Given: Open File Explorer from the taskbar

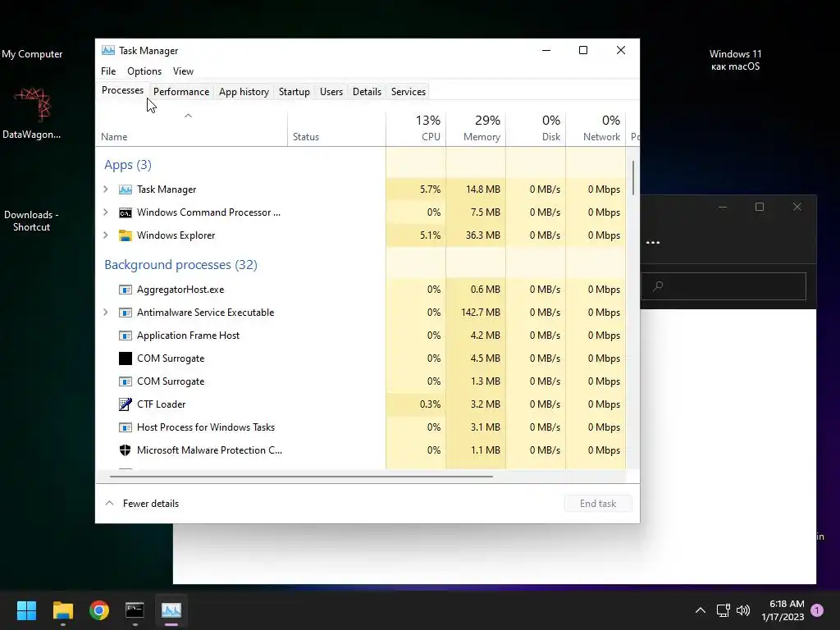Looking at the screenshot, I should tap(62, 610).
